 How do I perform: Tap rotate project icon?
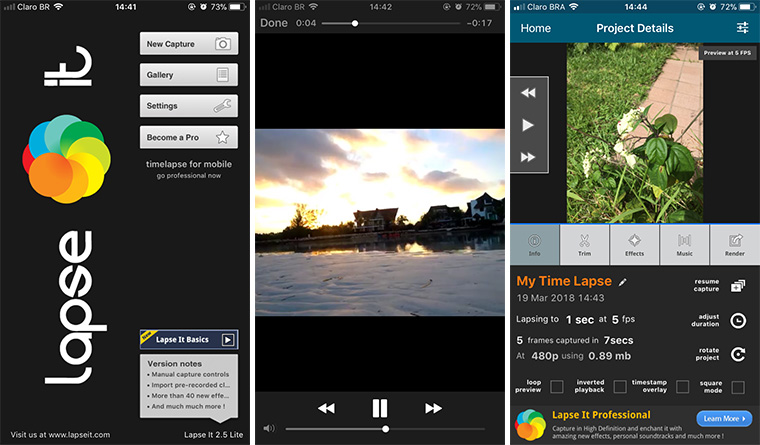click(738, 354)
